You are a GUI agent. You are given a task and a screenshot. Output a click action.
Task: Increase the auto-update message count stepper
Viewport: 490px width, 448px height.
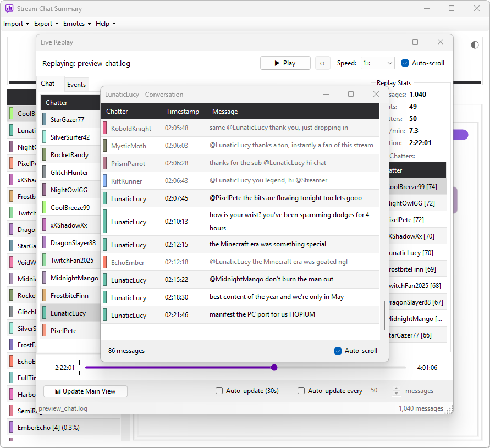pyautogui.click(x=397, y=388)
